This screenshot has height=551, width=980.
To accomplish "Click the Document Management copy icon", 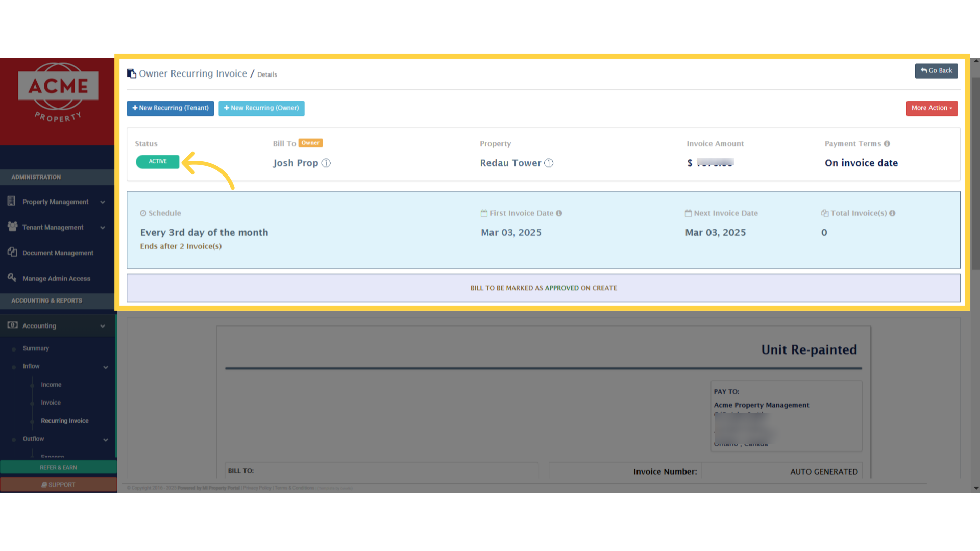I will click(12, 252).
